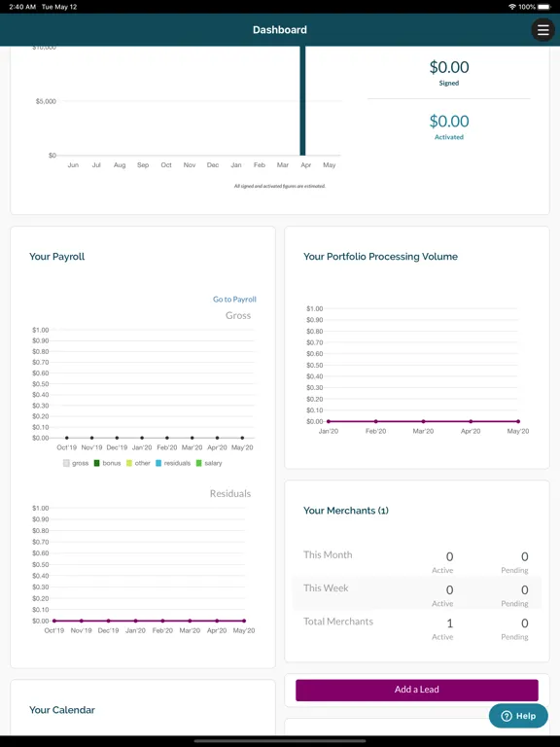Image resolution: width=560 pixels, height=747 pixels.
Task: Open the Your Calendar section
Action: coord(62,710)
